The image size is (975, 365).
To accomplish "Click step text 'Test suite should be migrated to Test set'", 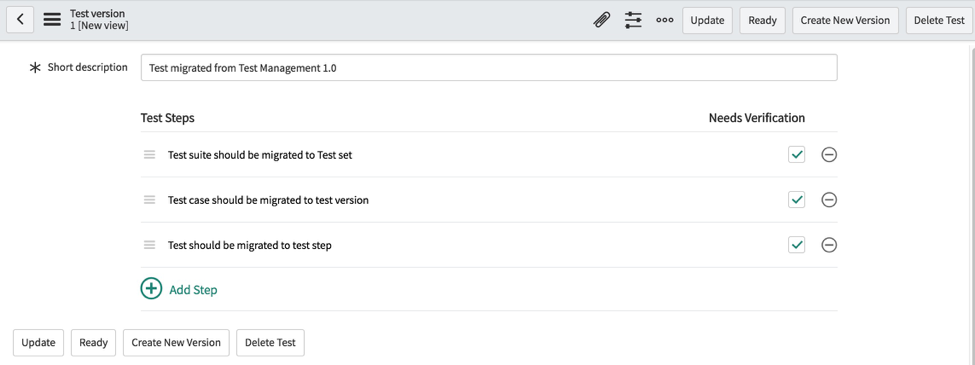I will (260, 155).
